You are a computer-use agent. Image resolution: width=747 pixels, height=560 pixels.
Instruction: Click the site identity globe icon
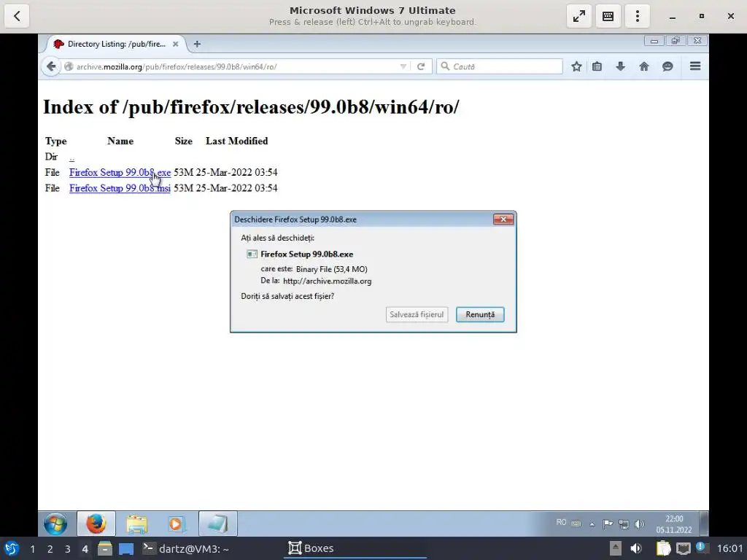click(69, 66)
